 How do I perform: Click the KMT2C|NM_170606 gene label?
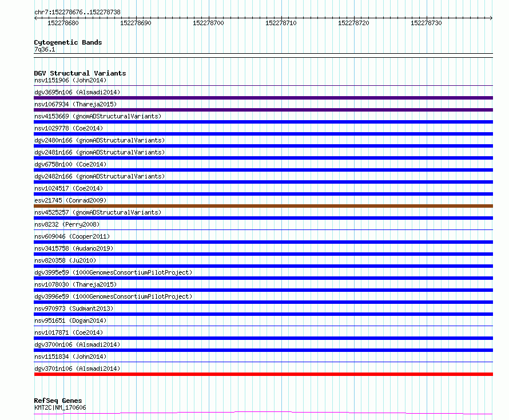(x=60, y=407)
